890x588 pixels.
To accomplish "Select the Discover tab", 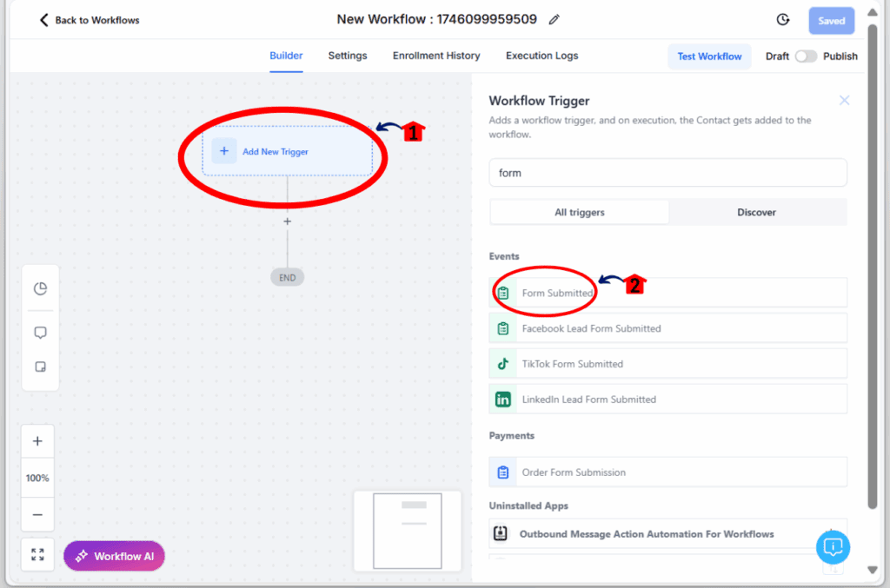I will (757, 212).
